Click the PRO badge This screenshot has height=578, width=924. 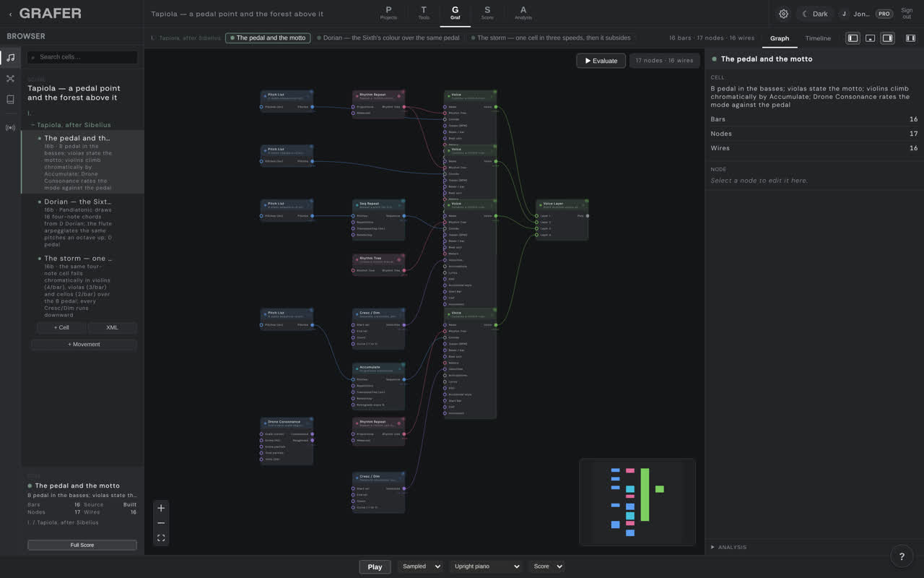tap(884, 14)
